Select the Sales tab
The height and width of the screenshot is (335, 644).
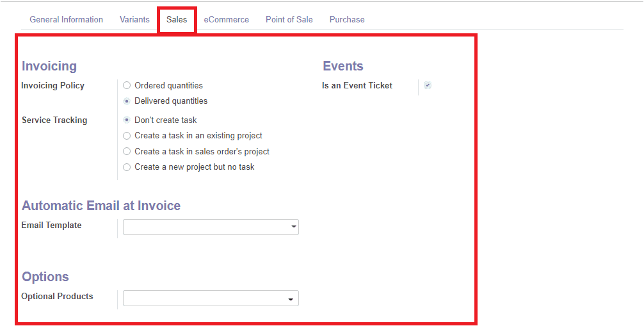(177, 19)
